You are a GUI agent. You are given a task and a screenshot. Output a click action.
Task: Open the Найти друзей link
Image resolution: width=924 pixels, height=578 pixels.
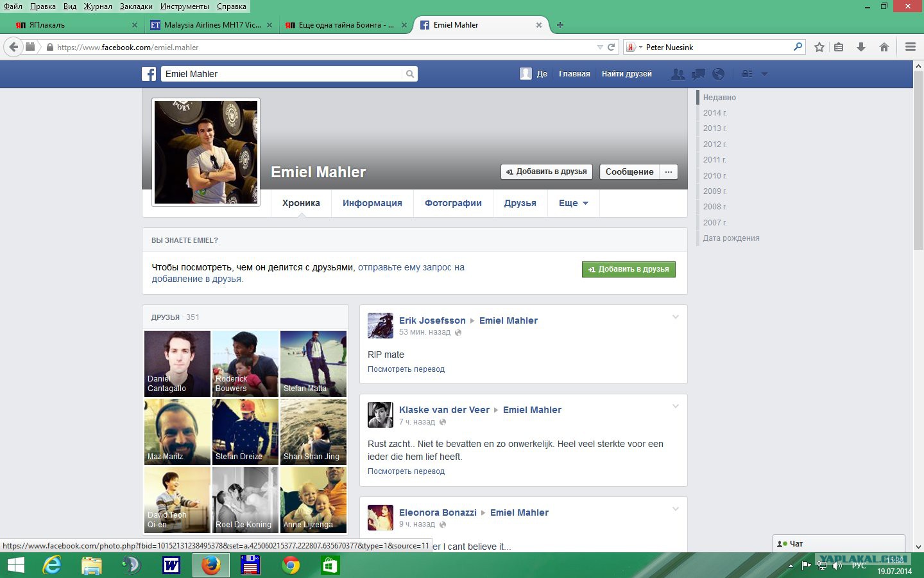click(x=627, y=74)
